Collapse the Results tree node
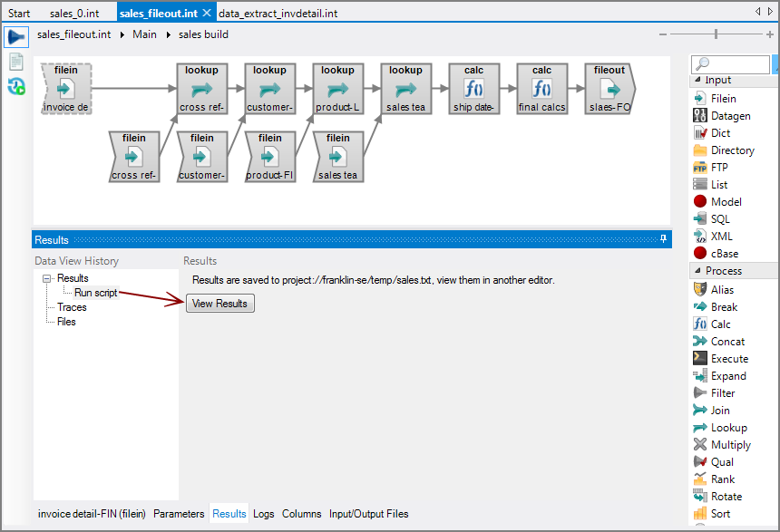 pos(45,279)
